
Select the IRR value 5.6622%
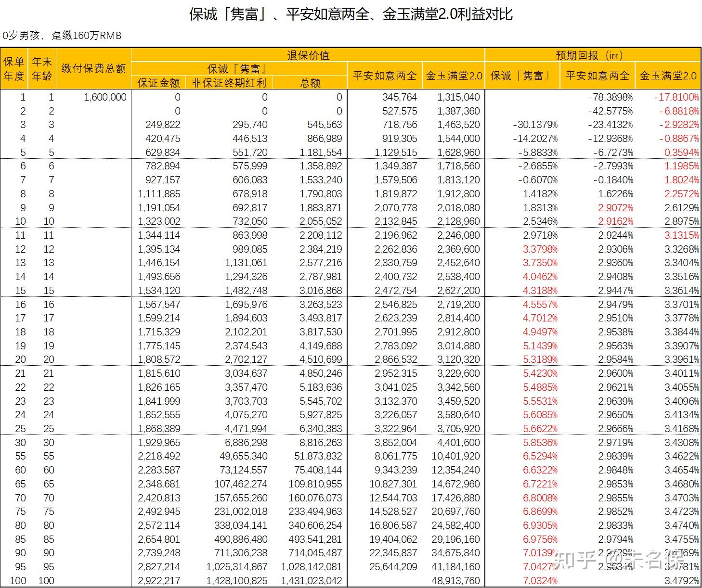click(x=540, y=429)
